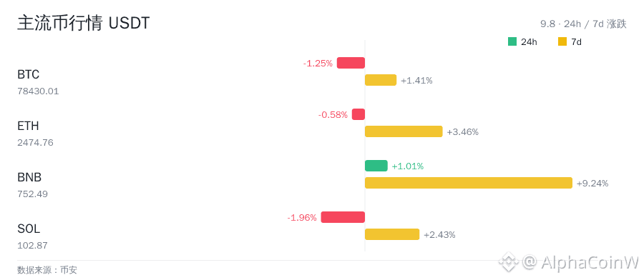Click the green 24h legend swatch
Image resolution: width=644 pixels, height=280 pixels.
(512, 41)
